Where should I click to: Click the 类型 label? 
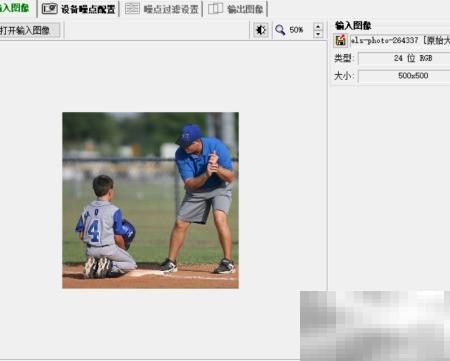pyautogui.click(x=343, y=58)
